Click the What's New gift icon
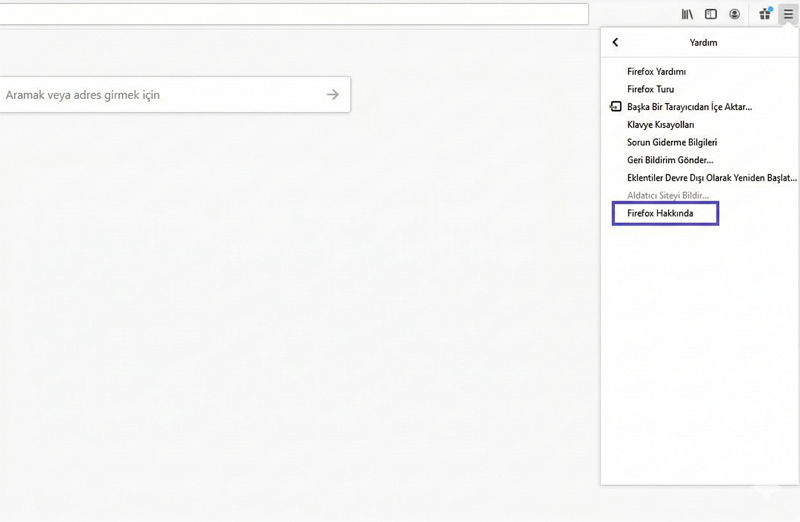 [765, 14]
